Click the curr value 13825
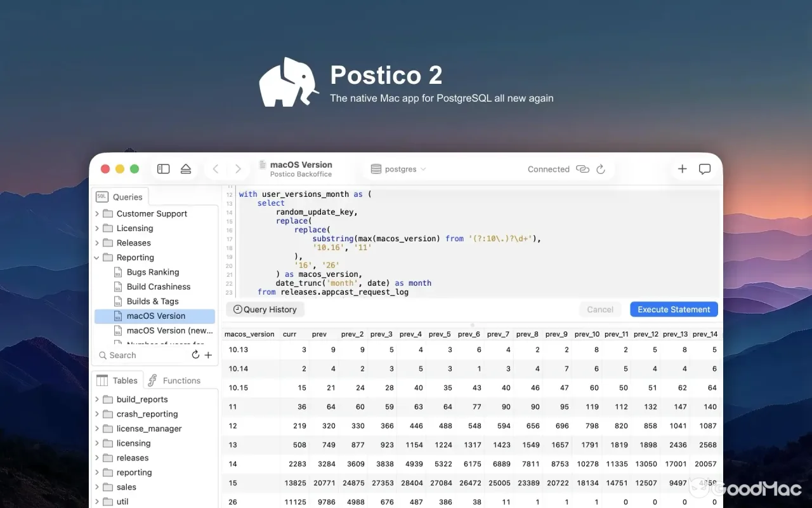Image resolution: width=812 pixels, height=508 pixels. pos(296,483)
